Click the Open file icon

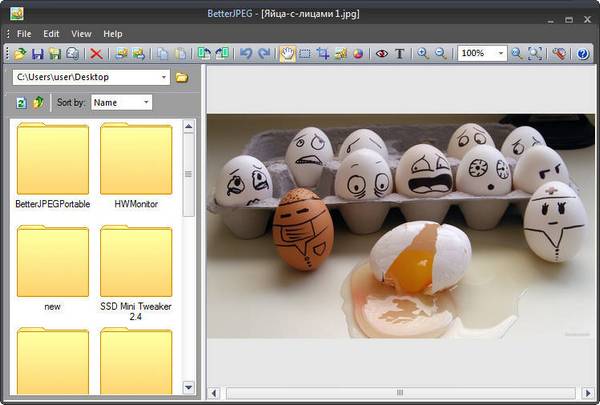point(20,54)
